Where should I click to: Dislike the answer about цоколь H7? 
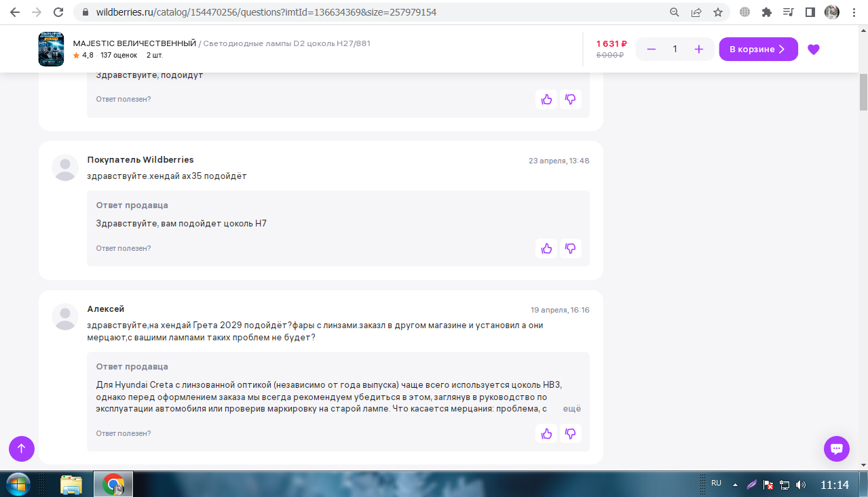pos(571,249)
